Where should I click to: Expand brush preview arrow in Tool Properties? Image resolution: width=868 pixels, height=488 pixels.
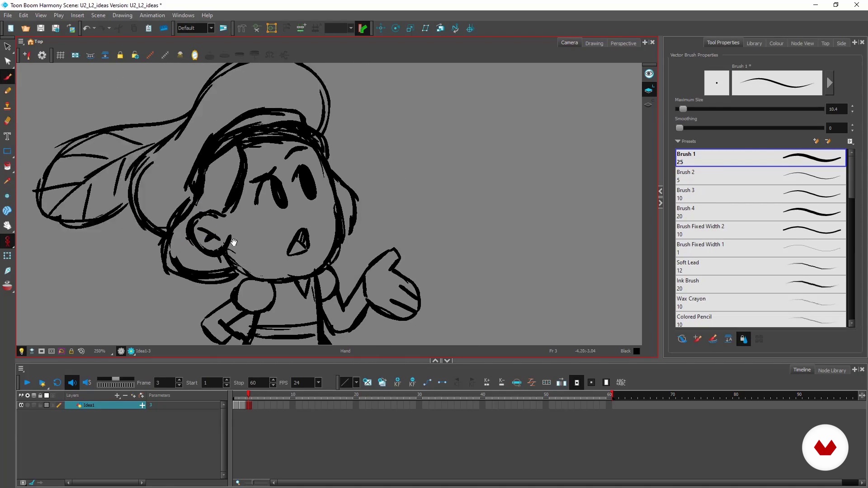(830, 83)
